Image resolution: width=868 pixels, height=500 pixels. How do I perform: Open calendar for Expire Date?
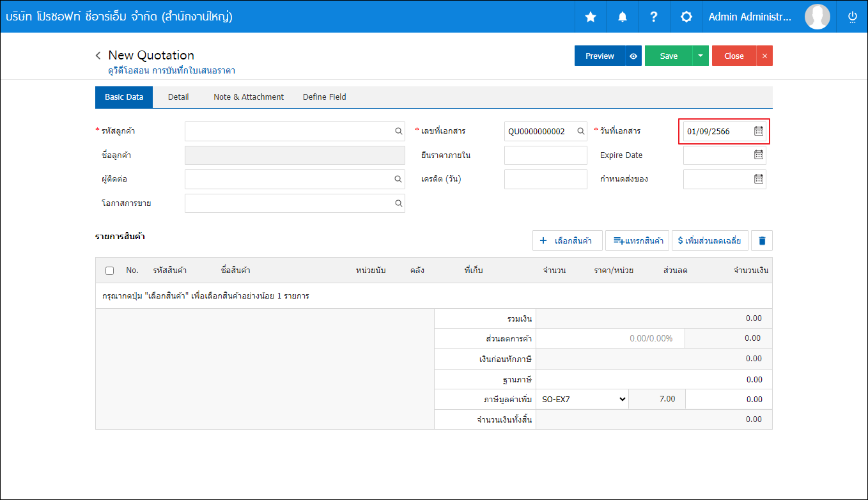pos(759,155)
